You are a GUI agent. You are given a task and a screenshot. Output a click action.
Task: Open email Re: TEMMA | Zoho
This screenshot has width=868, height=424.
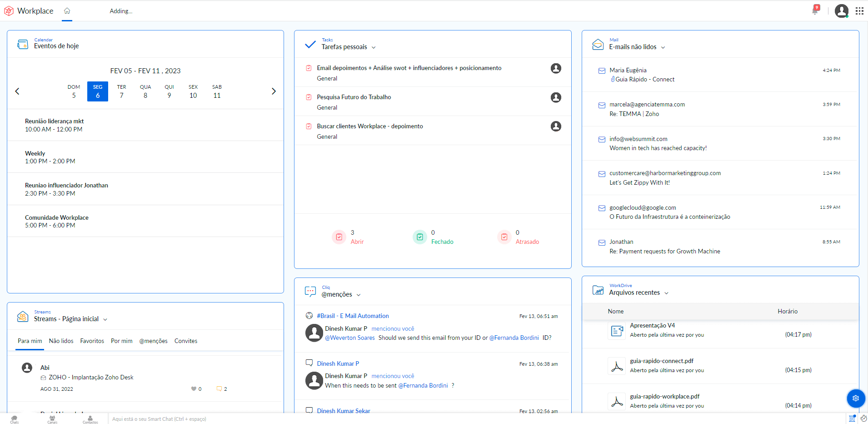tap(720, 109)
